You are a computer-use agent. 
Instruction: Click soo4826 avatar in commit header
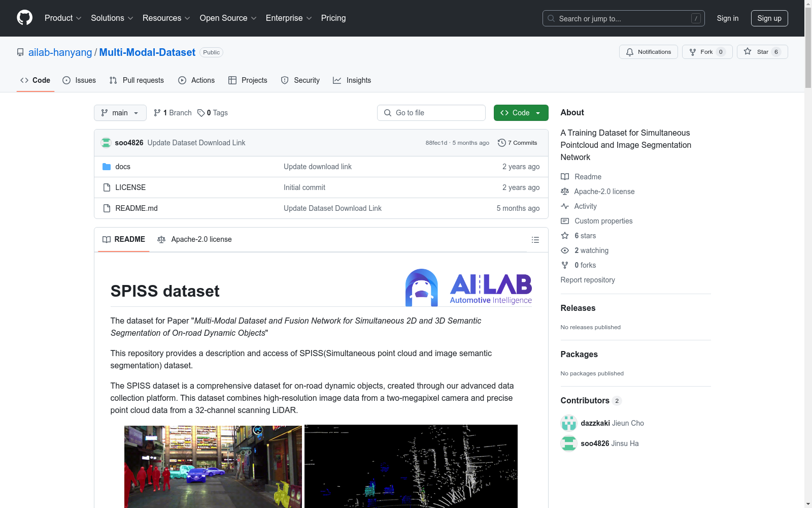coord(106,143)
